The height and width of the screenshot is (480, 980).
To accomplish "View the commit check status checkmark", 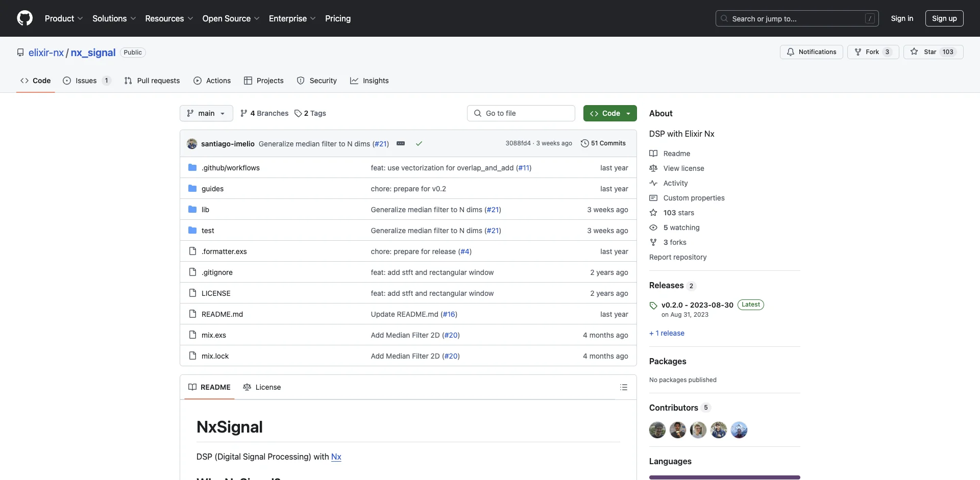I will (x=419, y=144).
